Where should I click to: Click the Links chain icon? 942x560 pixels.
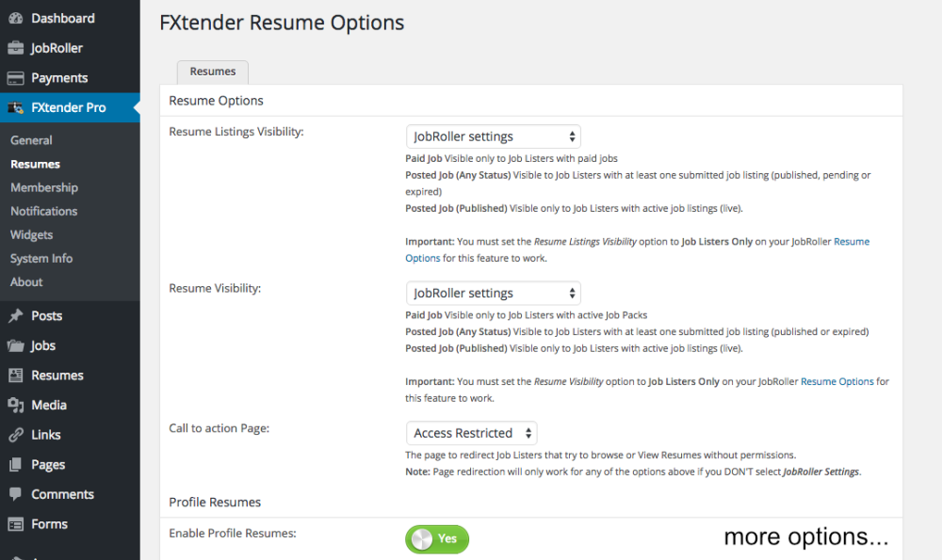(x=13, y=435)
